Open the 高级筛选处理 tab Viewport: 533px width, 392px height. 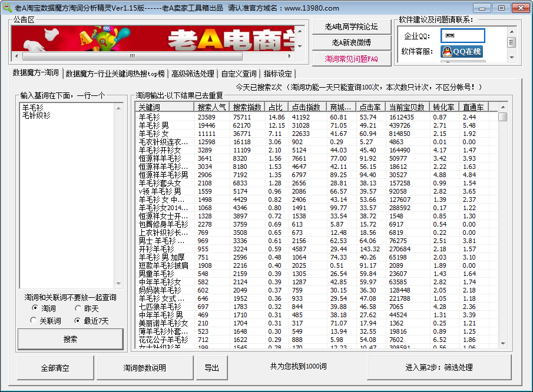click(x=193, y=74)
